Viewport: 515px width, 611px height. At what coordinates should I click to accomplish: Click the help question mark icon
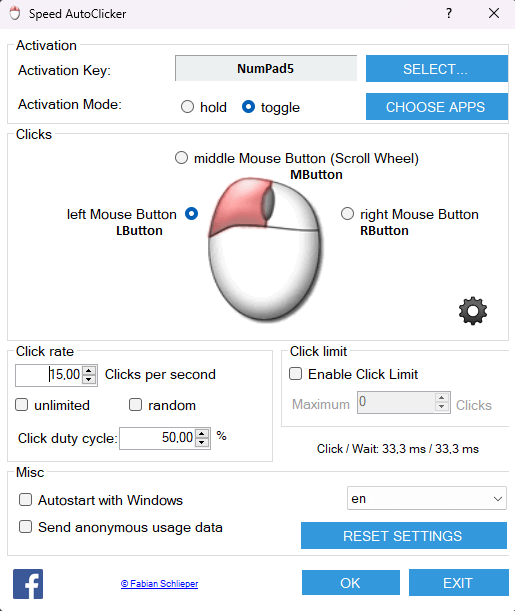click(x=449, y=13)
